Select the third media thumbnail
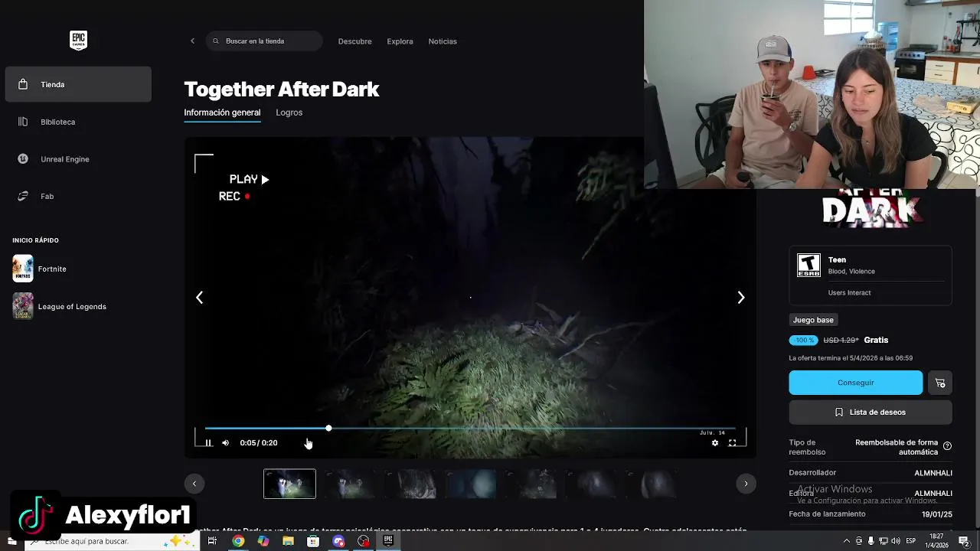The width and height of the screenshot is (980, 551). (410, 484)
